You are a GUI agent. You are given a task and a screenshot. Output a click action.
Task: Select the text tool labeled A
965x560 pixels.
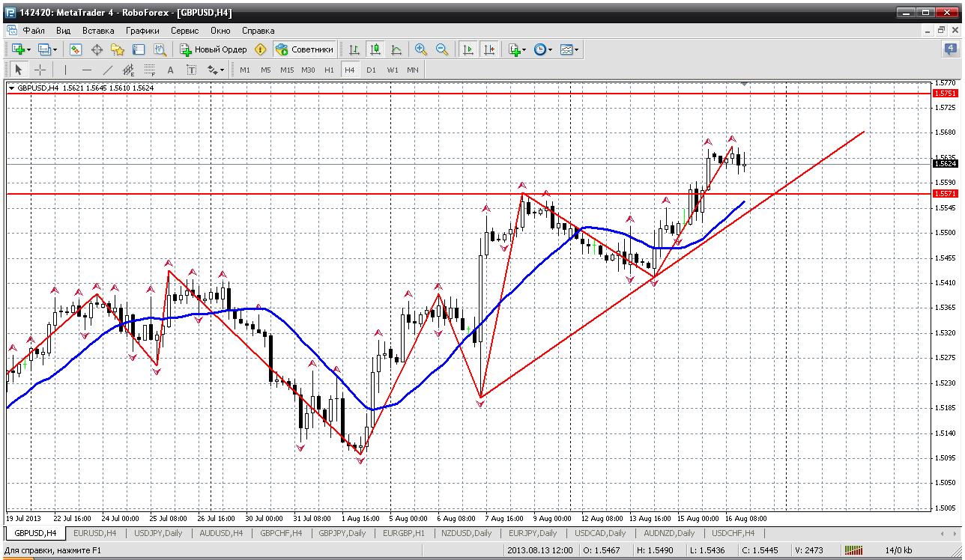pos(171,70)
